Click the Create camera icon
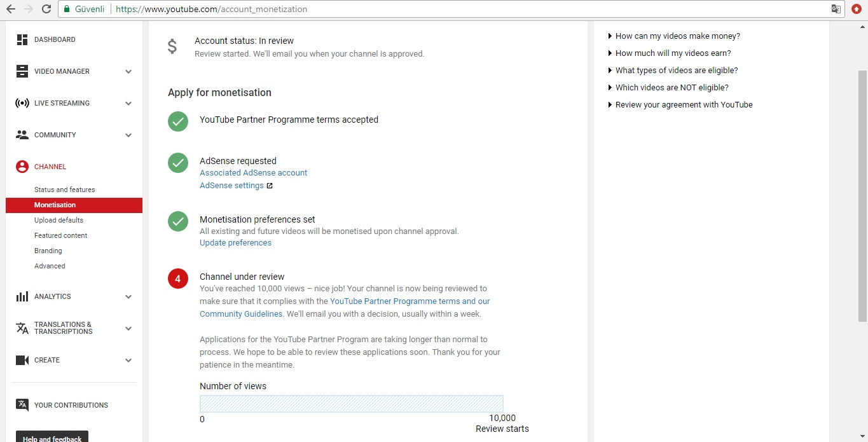 pos(22,360)
